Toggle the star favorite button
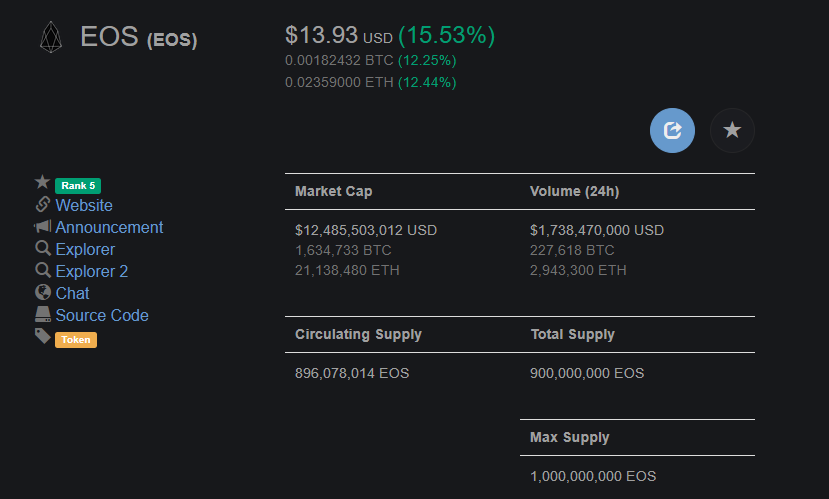 [x=732, y=131]
